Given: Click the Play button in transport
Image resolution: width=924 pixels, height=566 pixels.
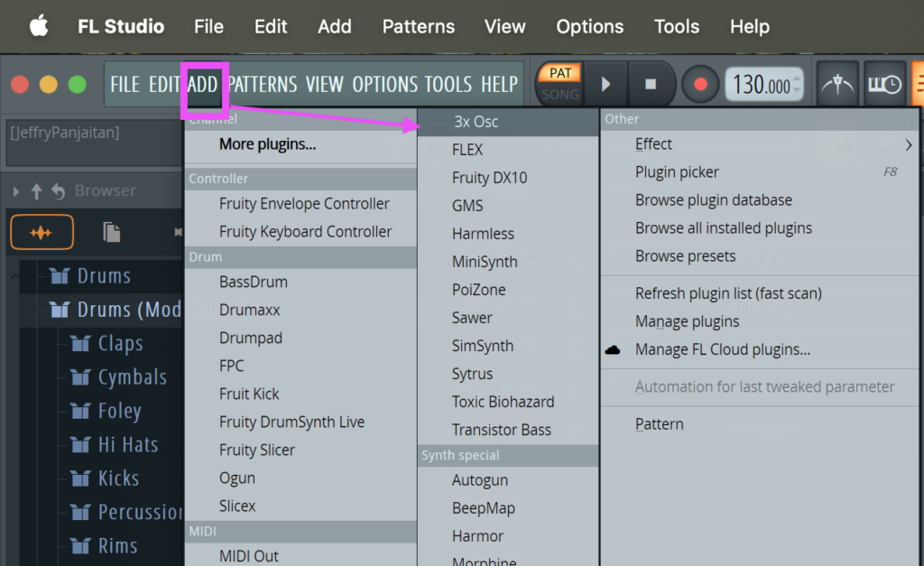Looking at the screenshot, I should [x=605, y=85].
